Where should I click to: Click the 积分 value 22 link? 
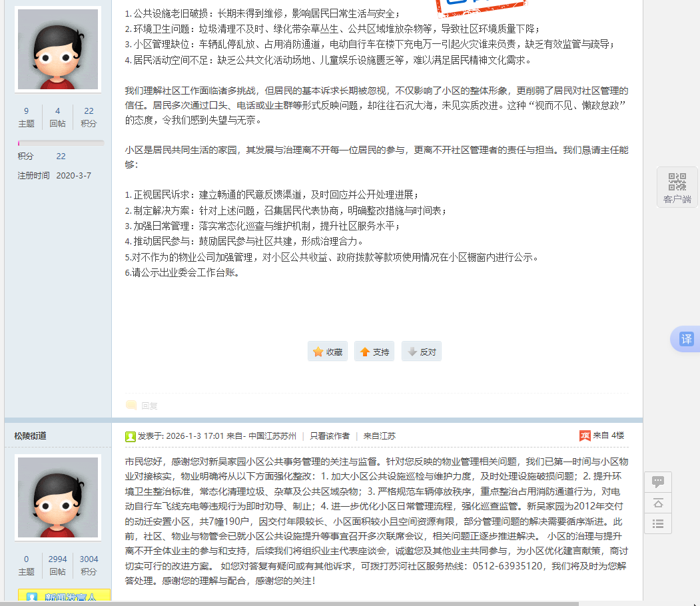(89, 110)
